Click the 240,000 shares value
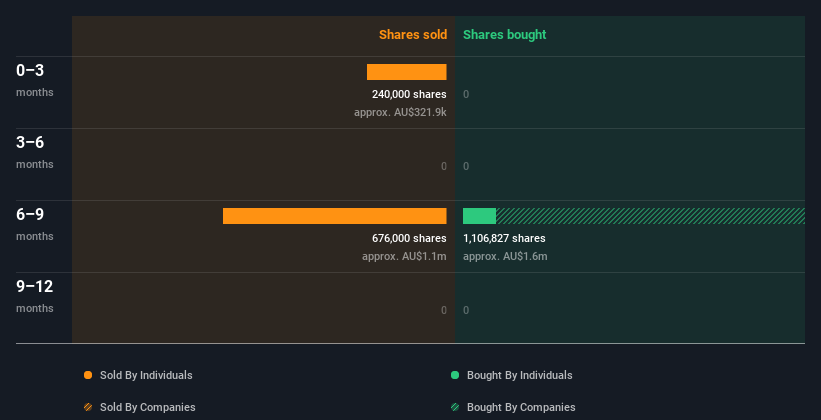Image resolution: width=821 pixels, height=420 pixels. [x=409, y=94]
